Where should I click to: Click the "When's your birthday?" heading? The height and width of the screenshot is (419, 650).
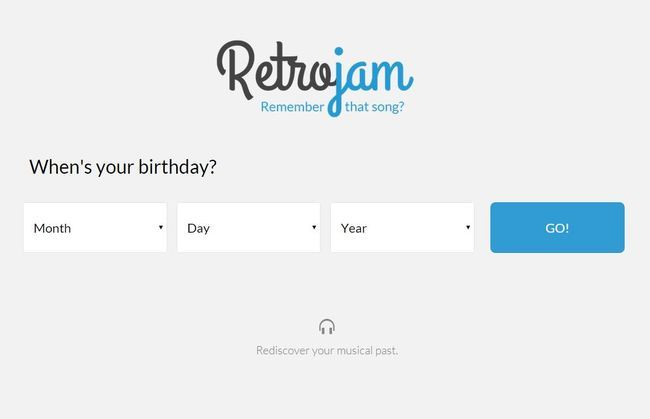[123, 167]
